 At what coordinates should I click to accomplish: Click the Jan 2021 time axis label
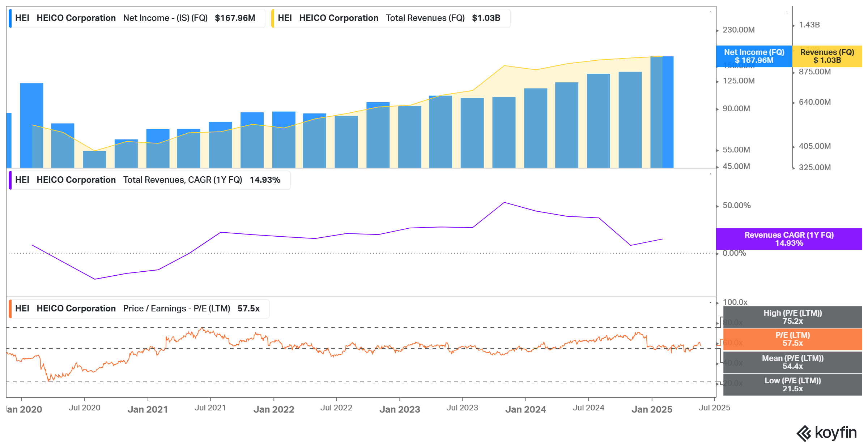148,409
